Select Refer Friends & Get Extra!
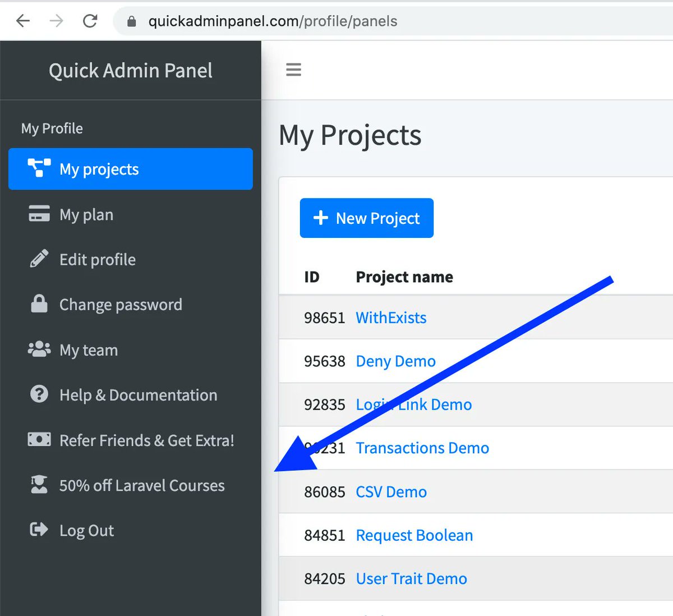Viewport: 673px width, 616px height. coord(131,440)
